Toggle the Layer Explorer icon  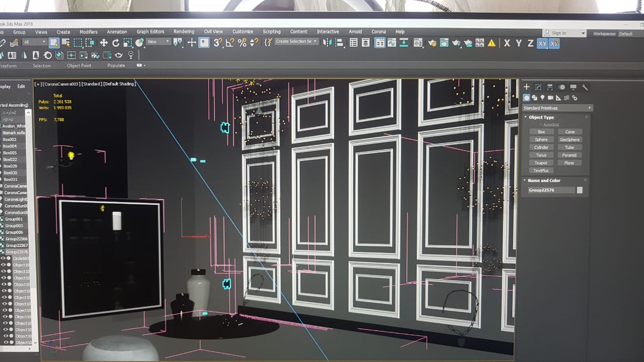click(366, 43)
